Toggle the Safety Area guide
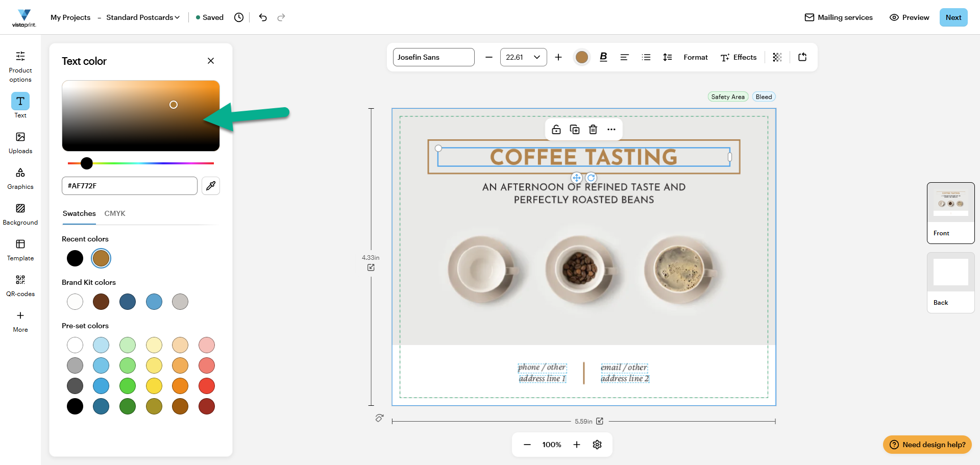The image size is (980, 465). [728, 97]
